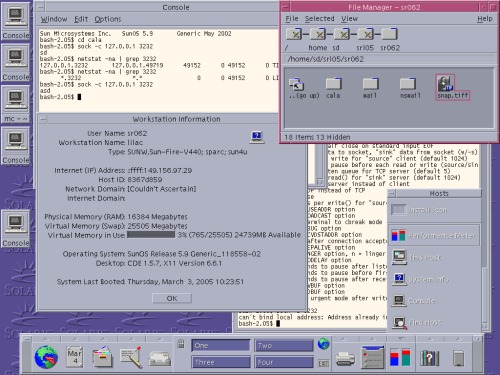The image size is (500, 375).
Task: Open the File menu in File Manager
Action: click(x=292, y=19)
